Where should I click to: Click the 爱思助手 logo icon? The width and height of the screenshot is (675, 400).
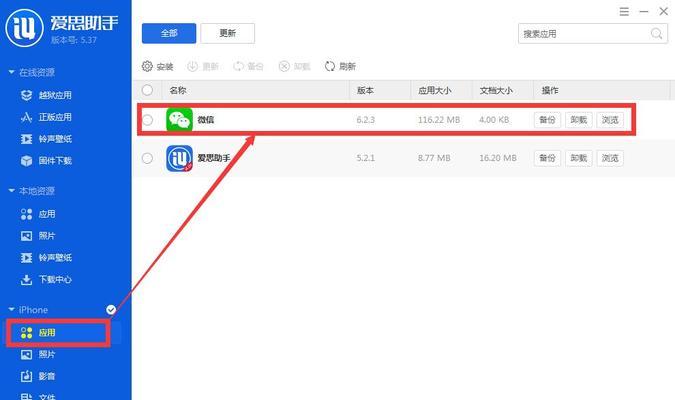(25, 28)
